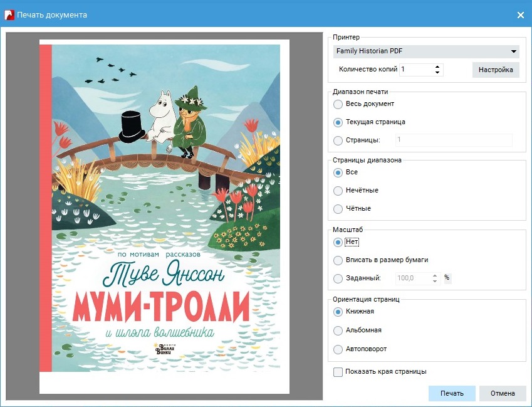Click the app icon in title bar
The image size is (532, 407).
[x=9, y=15]
